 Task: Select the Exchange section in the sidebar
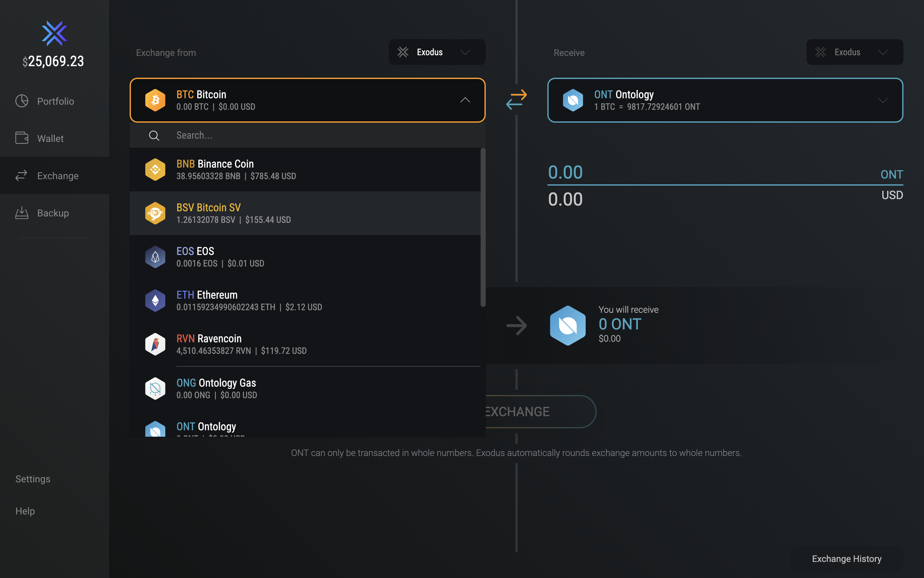coord(55,175)
